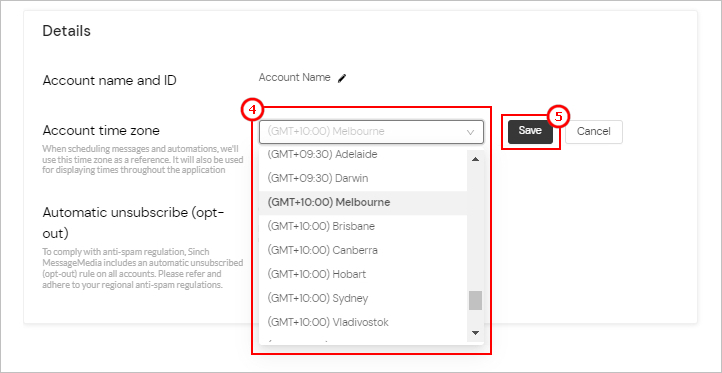This screenshot has width=722, height=373.
Task: Click the Account name and ID label
Action: [110, 81]
